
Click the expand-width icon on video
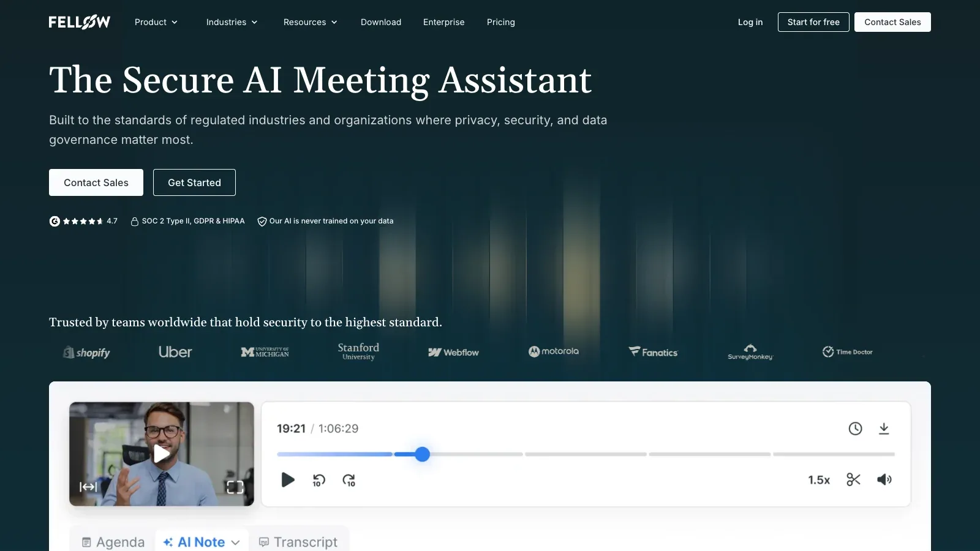point(88,487)
